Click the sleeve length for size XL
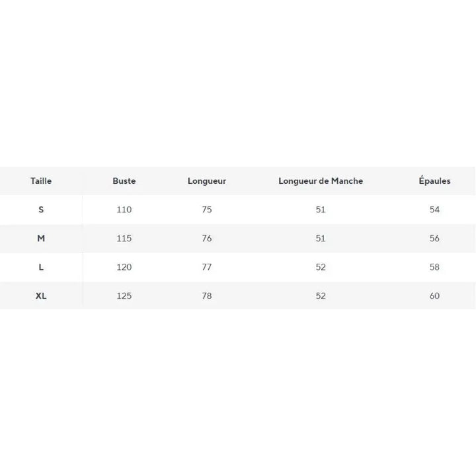 click(321, 296)
